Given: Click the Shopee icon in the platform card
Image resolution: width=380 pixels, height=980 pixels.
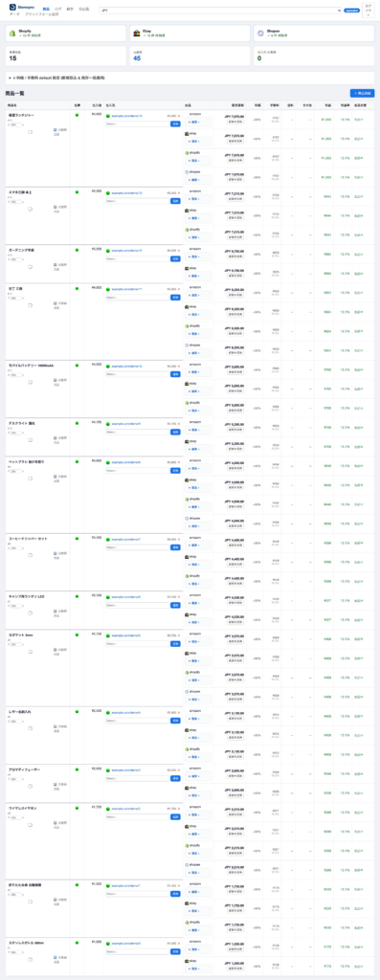Looking at the screenshot, I should coord(260,33).
